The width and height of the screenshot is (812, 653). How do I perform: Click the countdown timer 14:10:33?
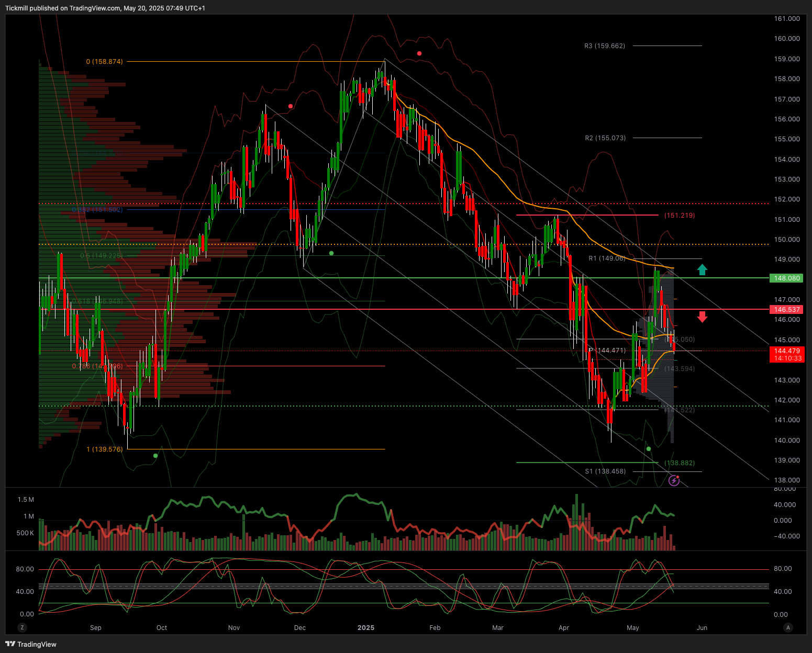(x=787, y=358)
